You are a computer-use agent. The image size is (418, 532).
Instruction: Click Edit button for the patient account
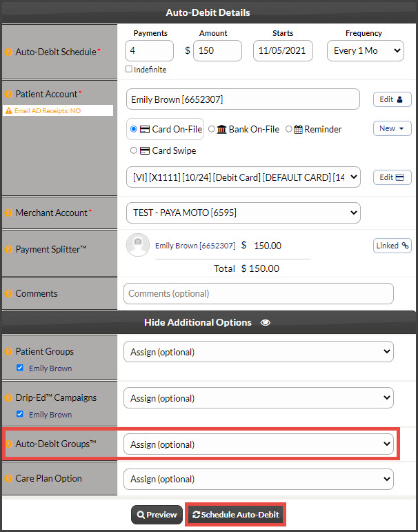[392, 100]
